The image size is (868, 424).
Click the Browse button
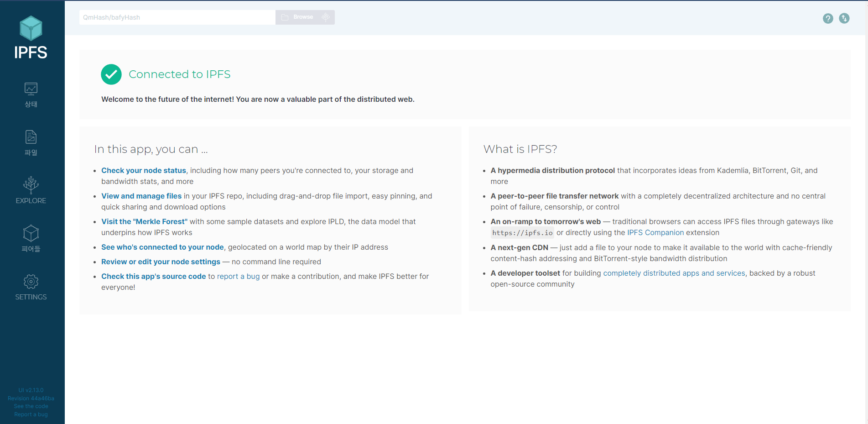[297, 17]
